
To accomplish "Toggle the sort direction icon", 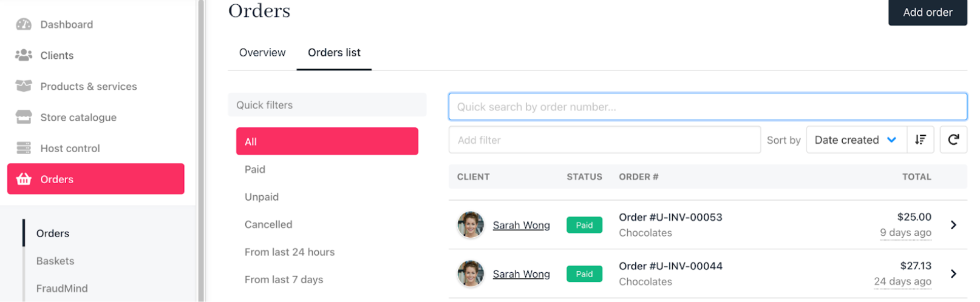I will point(920,140).
